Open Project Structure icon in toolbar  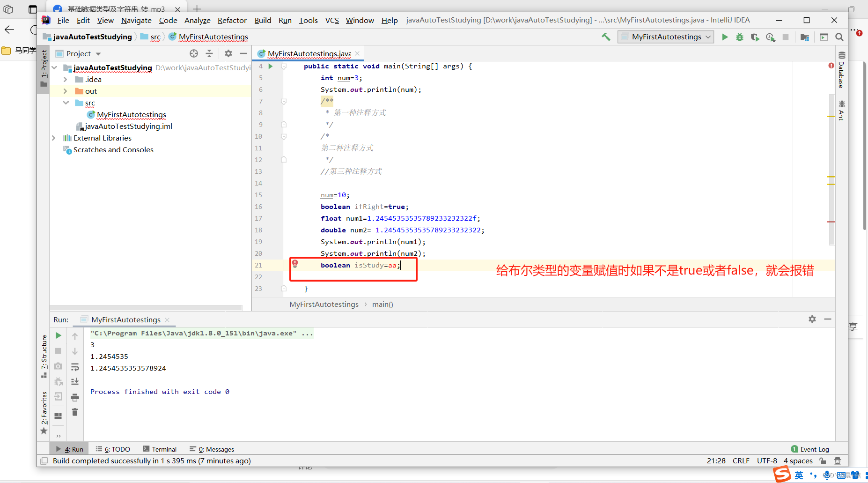805,37
